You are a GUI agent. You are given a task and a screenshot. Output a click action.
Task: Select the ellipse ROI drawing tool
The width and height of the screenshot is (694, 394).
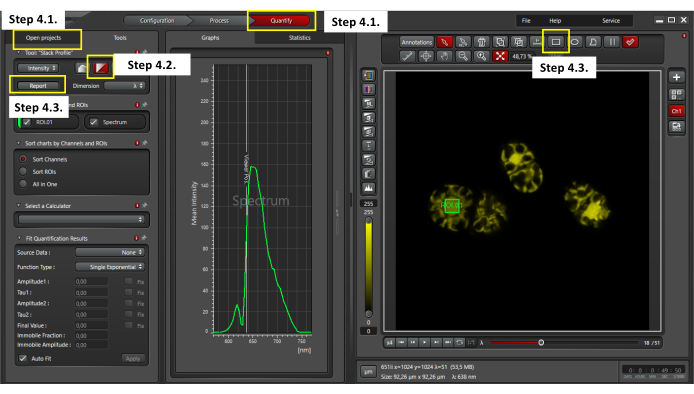tap(574, 42)
